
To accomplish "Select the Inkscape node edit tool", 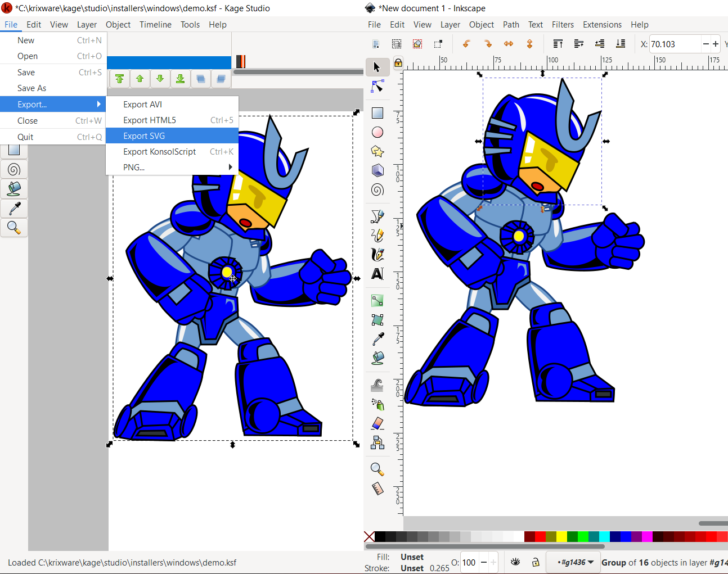I will (x=378, y=87).
